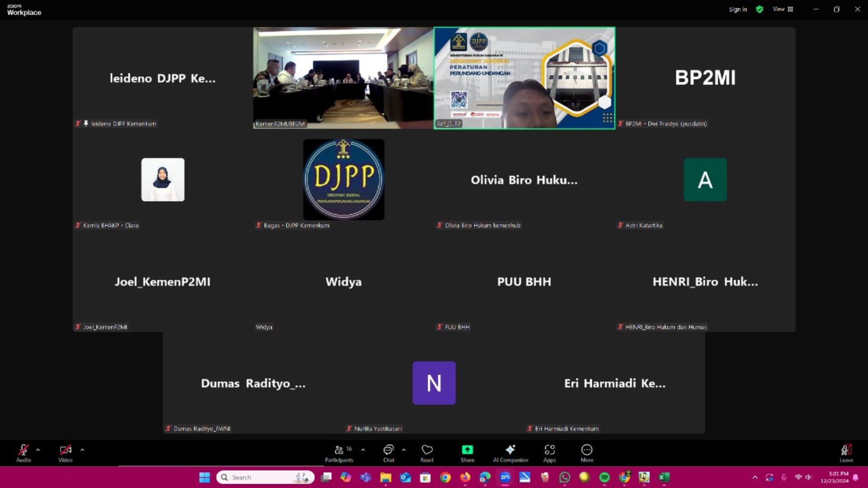
Task: Open the Windows Start menu
Action: (x=205, y=477)
